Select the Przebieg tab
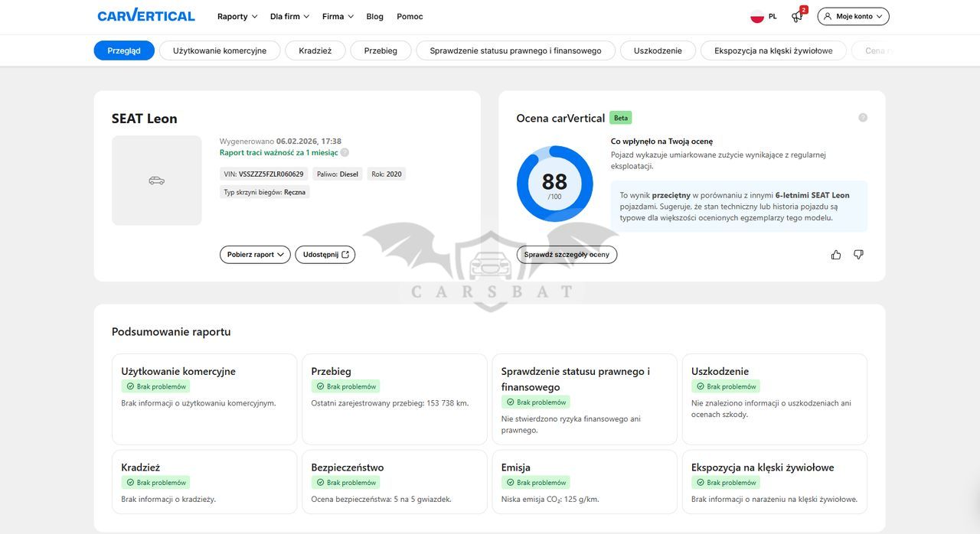Screen dimensions: 980x534 tap(381, 50)
